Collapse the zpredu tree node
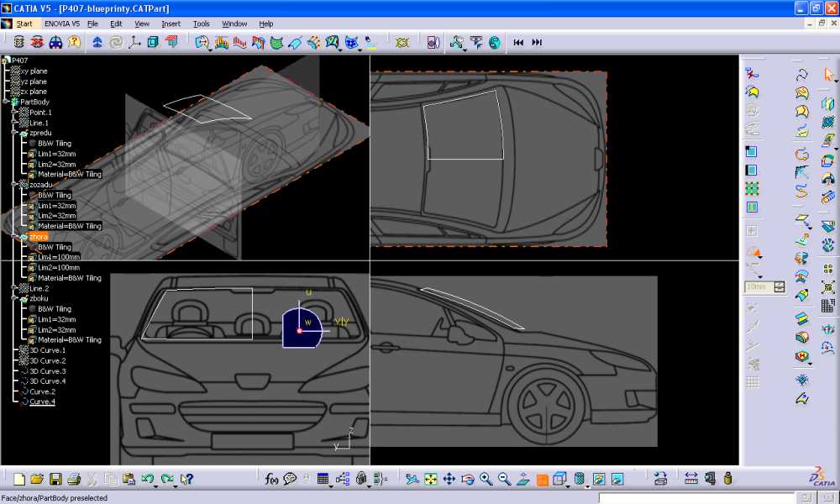 point(14,133)
